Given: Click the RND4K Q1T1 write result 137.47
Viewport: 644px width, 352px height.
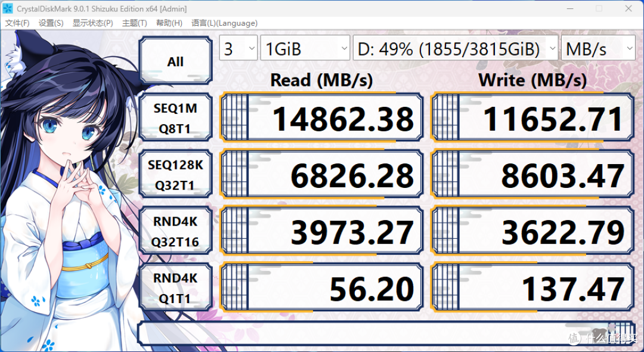Looking at the screenshot, I should 532,288.
